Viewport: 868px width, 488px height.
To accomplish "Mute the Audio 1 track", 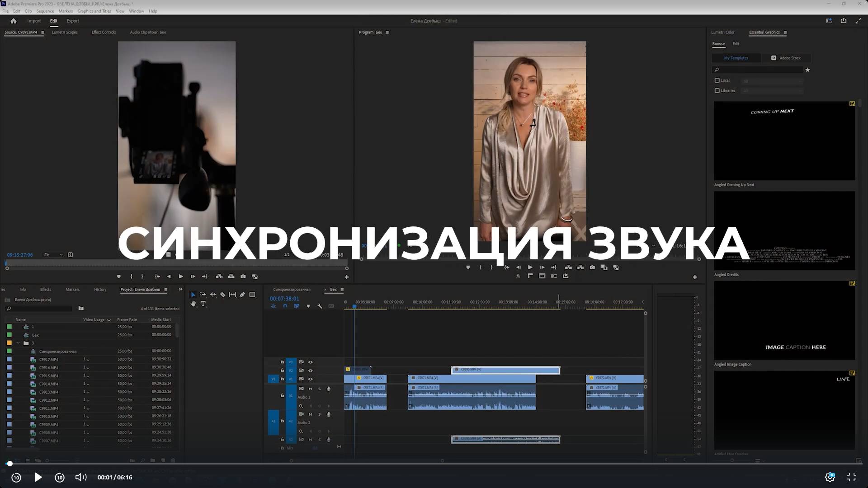I will pos(310,389).
